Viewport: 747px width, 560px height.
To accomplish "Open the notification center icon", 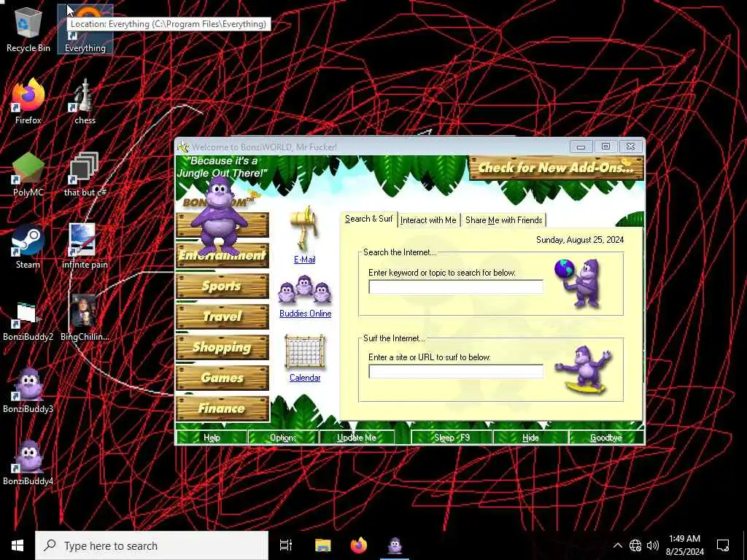I will pos(723,545).
